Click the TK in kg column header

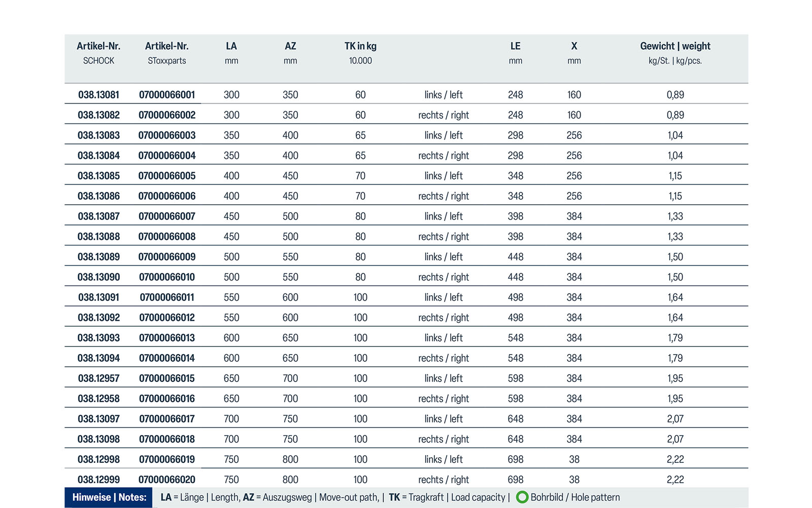coord(360,46)
